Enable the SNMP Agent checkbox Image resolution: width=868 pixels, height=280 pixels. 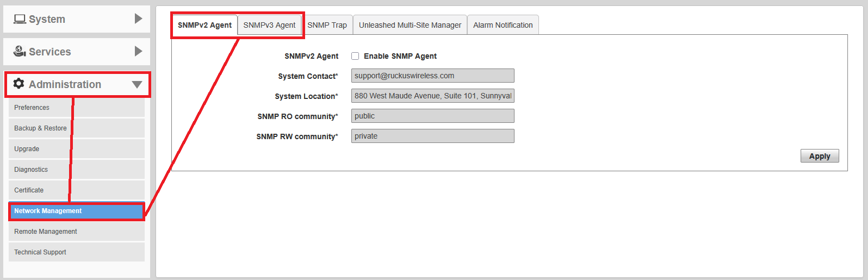(355, 56)
